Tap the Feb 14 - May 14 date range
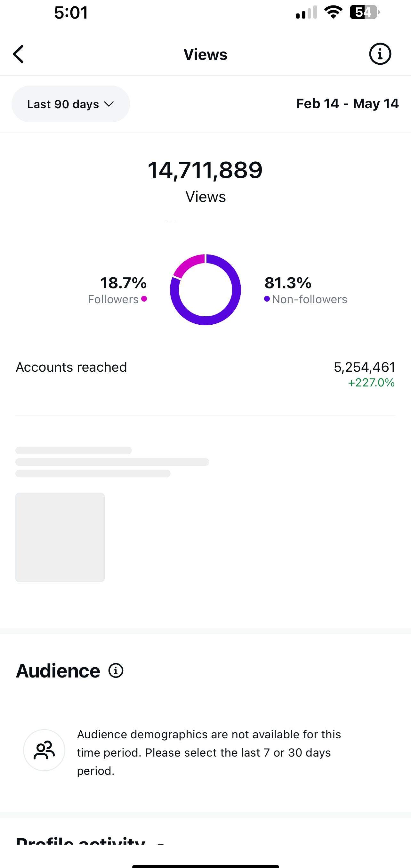Image resolution: width=411 pixels, height=868 pixels. (x=347, y=104)
